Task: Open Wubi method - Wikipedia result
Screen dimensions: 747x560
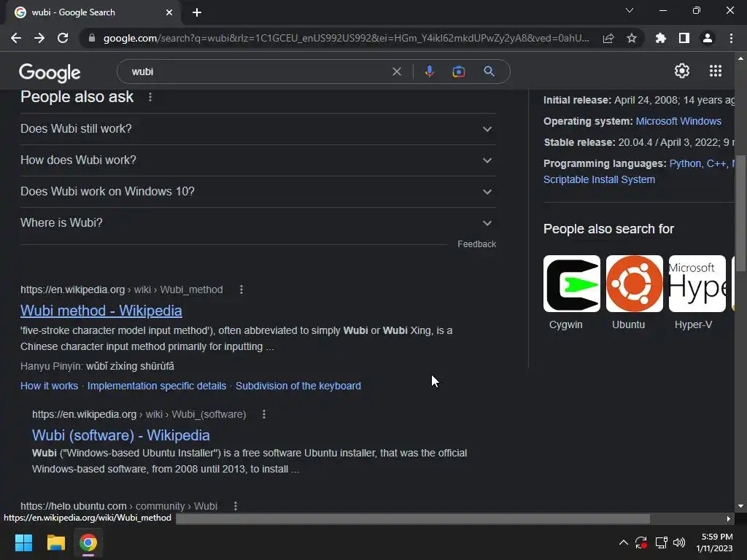Action: pyautogui.click(x=101, y=311)
